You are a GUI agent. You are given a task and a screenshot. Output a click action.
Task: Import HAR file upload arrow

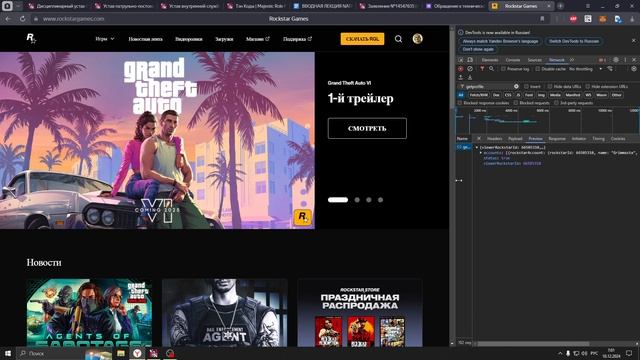tap(461, 77)
